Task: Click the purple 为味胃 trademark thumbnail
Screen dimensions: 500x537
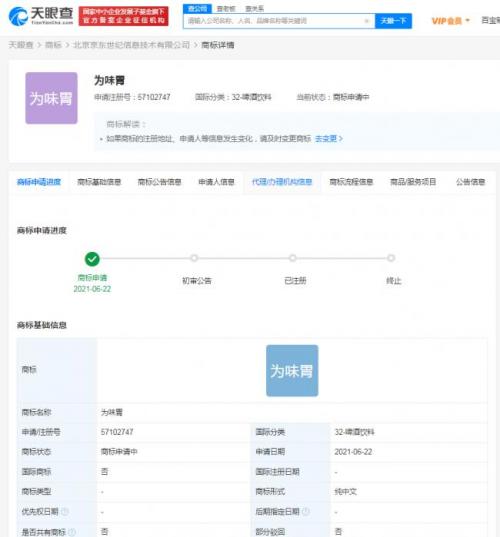Action: (x=51, y=98)
